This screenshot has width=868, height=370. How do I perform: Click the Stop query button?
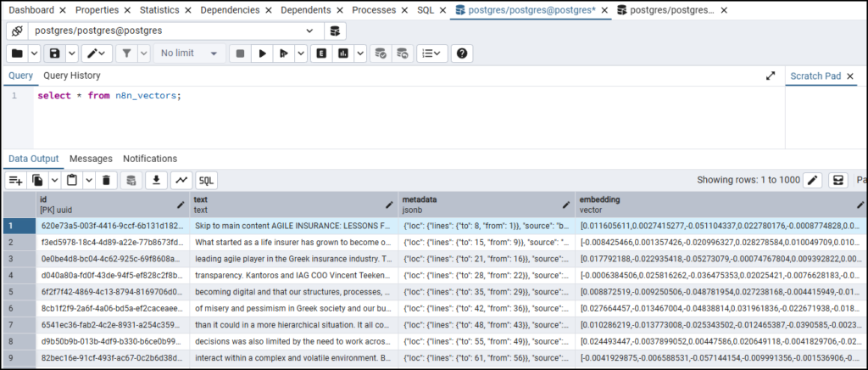click(x=240, y=53)
